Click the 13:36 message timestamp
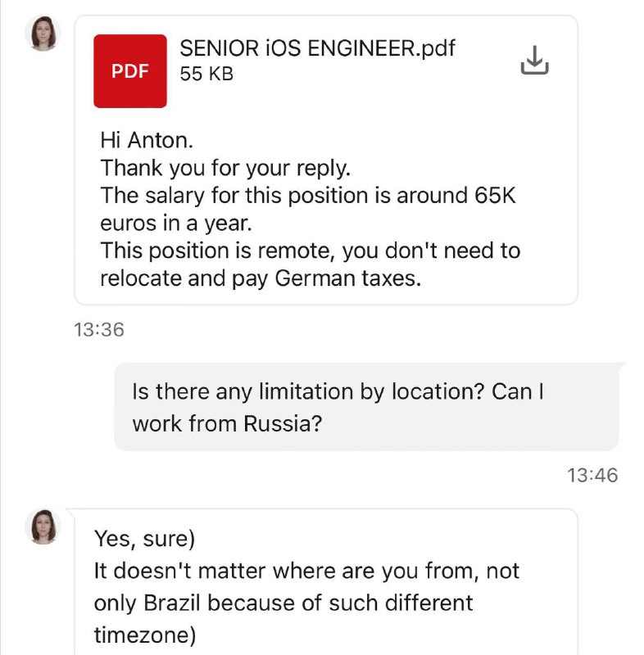 tap(99, 330)
